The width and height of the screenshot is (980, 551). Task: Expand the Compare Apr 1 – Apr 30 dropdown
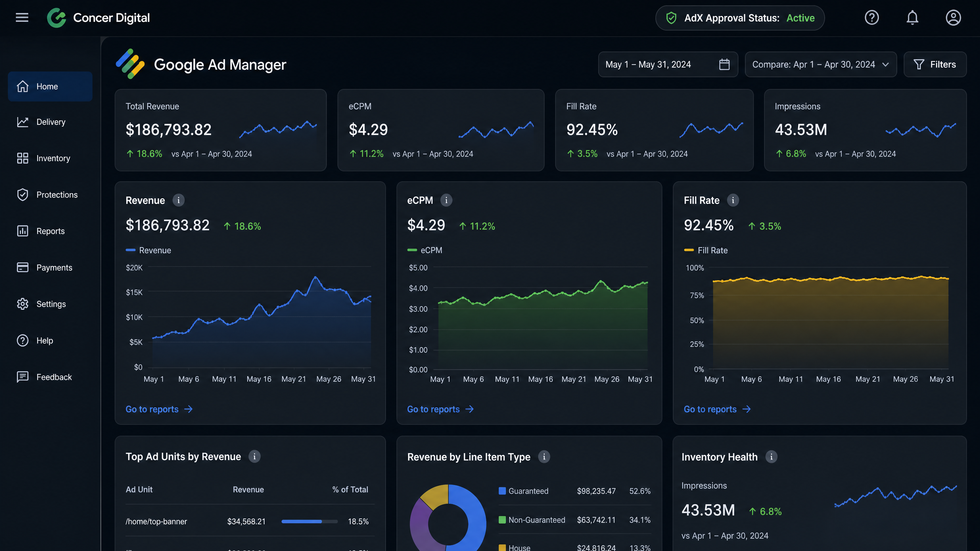pos(821,64)
